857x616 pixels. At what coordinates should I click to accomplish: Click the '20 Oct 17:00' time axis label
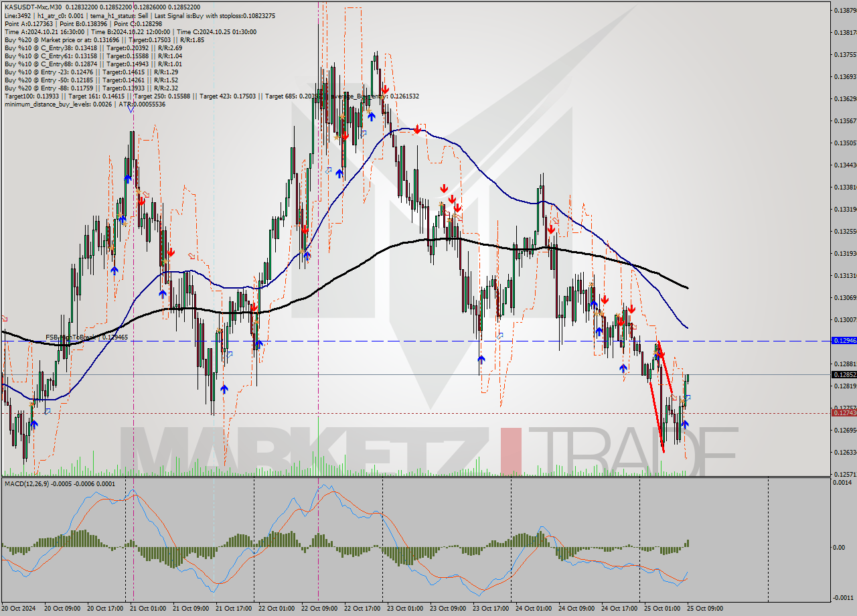pos(104,609)
